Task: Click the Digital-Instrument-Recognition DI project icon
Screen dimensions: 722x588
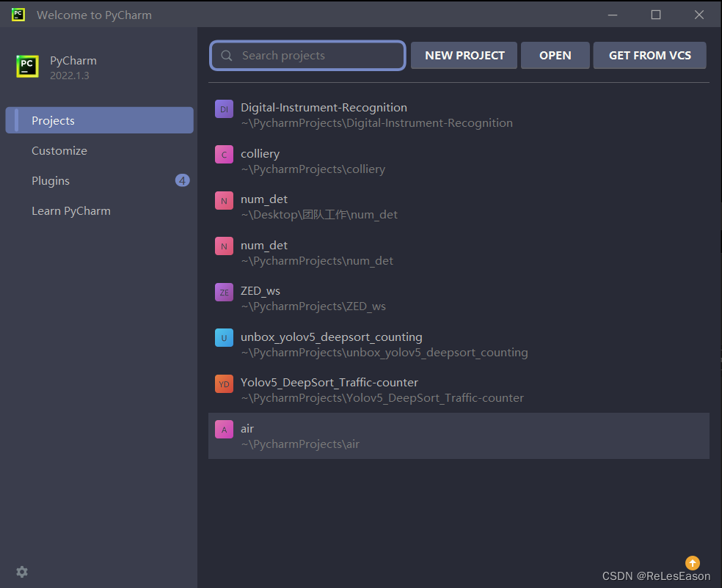Action: coord(225,109)
